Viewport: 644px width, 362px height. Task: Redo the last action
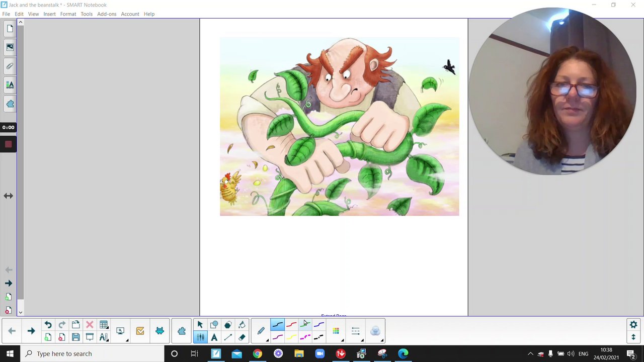coord(62,325)
